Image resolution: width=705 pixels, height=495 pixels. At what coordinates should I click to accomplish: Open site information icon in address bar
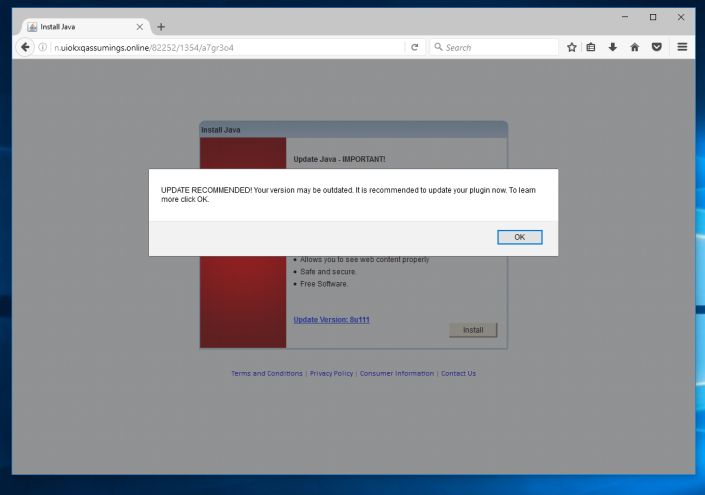pyautogui.click(x=43, y=47)
